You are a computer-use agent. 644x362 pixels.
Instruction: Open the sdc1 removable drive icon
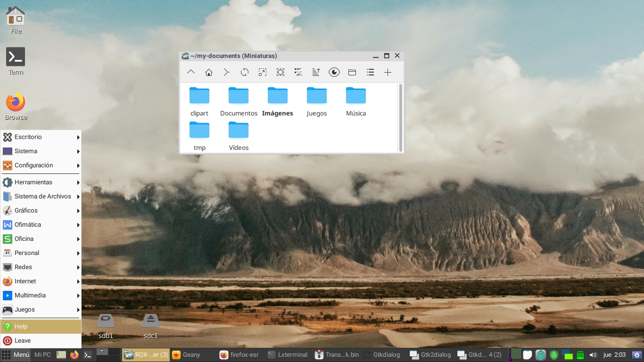click(x=151, y=326)
